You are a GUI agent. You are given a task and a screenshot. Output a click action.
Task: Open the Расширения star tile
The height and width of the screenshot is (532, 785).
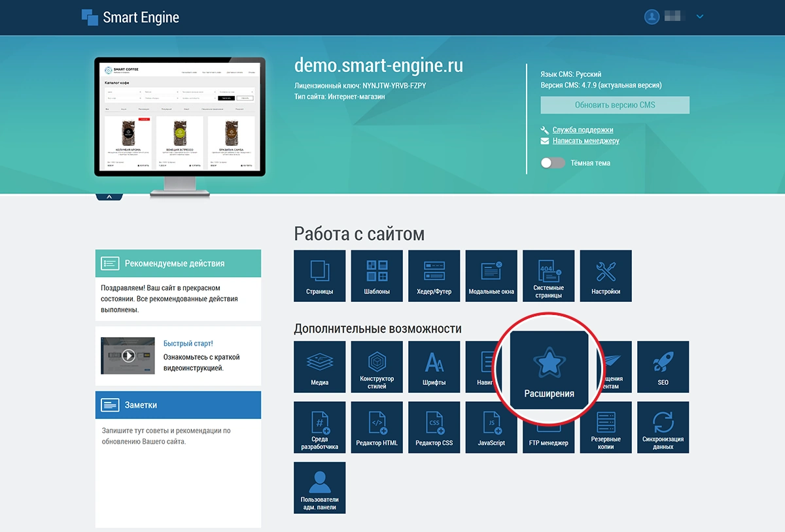[x=549, y=370]
